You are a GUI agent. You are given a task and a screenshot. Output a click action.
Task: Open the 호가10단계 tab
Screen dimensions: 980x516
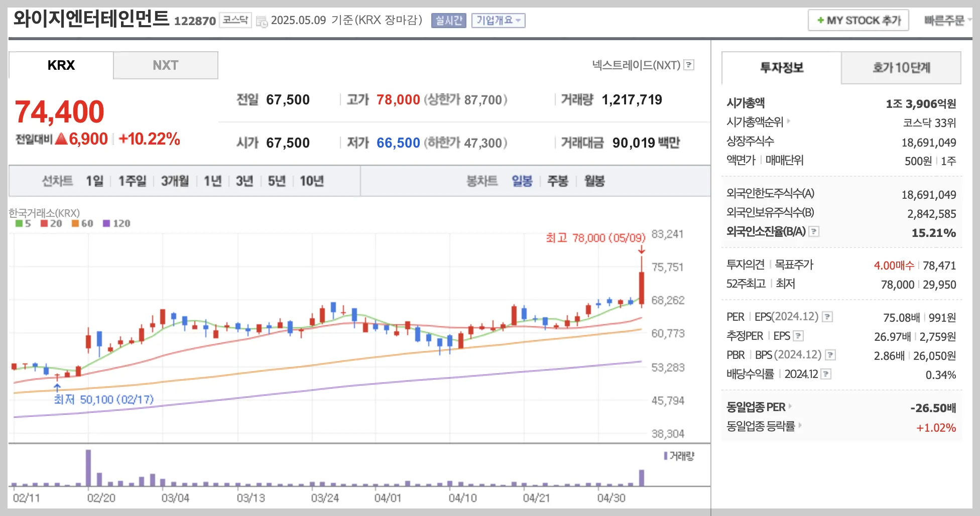[x=901, y=67]
